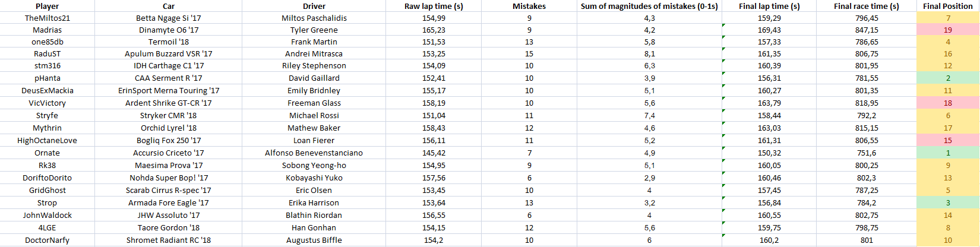Select the "Player" column header
Viewport: 980px width, 247px height.
(x=47, y=6)
